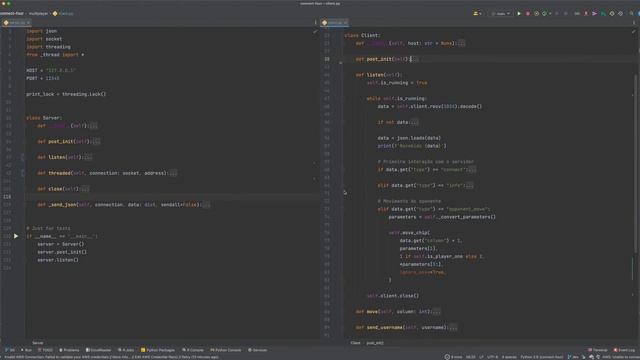This screenshot has width=640, height=360.
Task: Click the multiplayer folder breadcrumb
Action: [x=38, y=13]
